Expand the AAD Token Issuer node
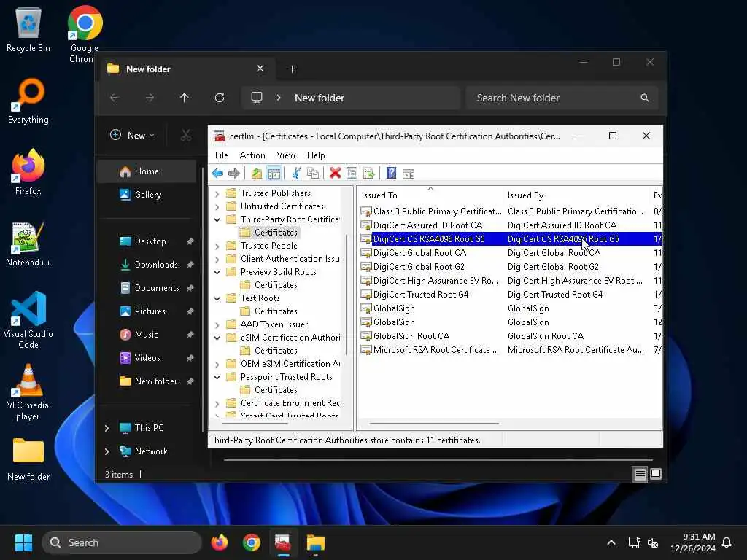Viewport: 747px width, 560px height. (217, 324)
